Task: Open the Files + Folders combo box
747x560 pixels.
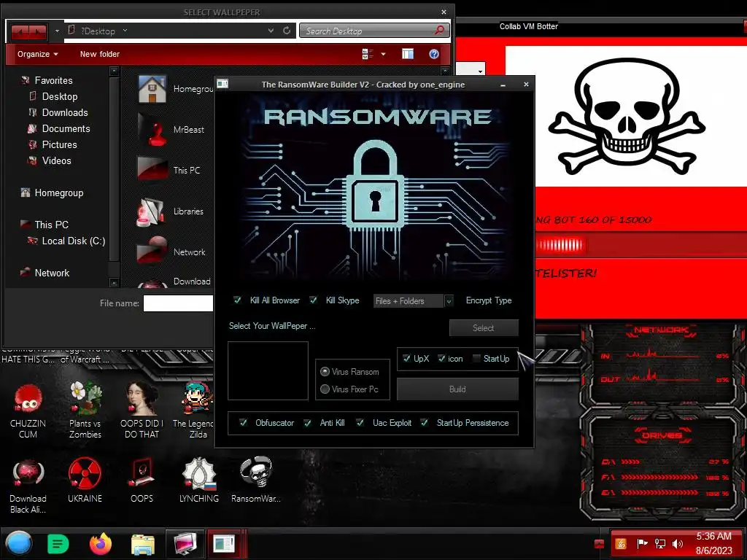Action: click(413, 301)
